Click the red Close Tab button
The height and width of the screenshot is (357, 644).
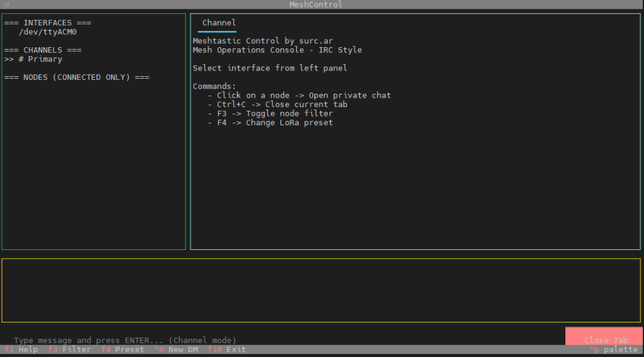coord(604,336)
